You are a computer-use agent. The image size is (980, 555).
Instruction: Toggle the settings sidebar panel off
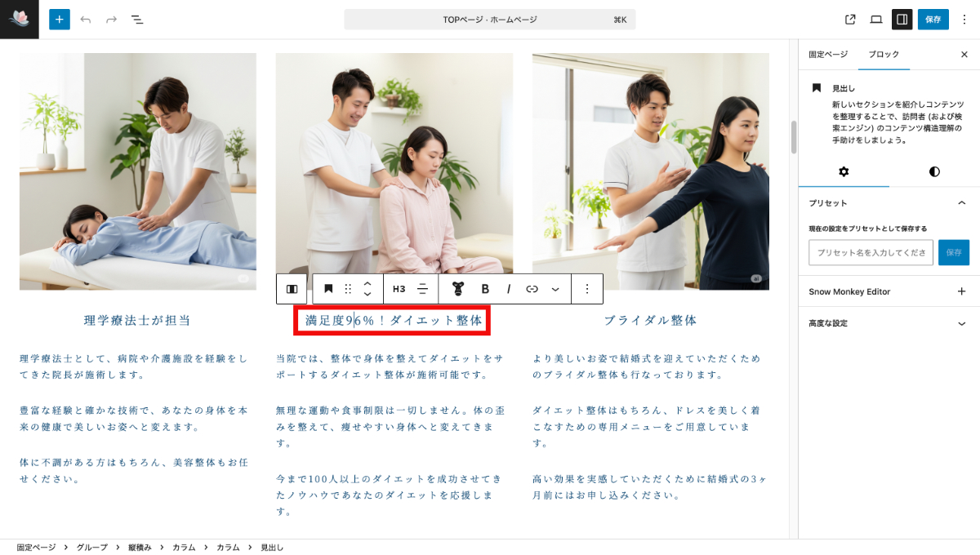(x=902, y=18)
